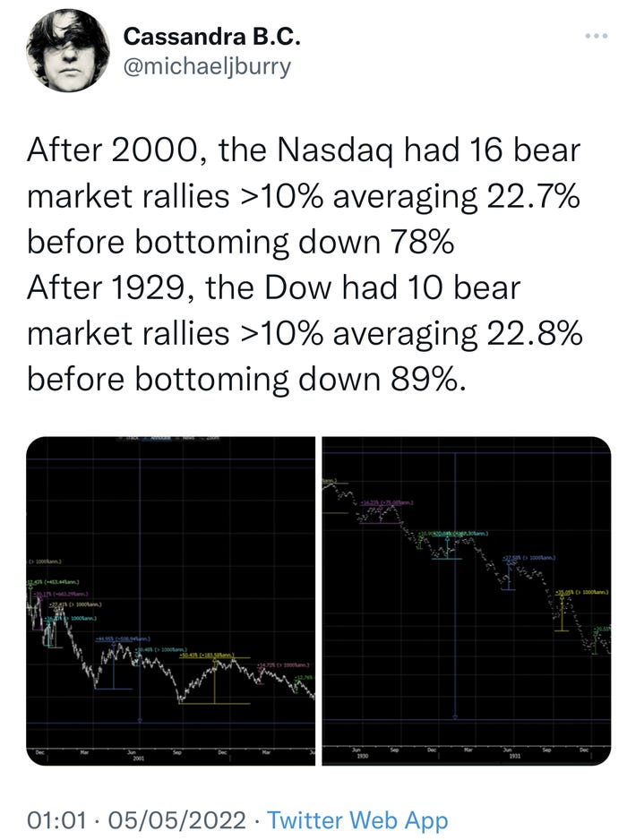The image size is (627, 840).
Task: Open the right Dow 1930-1931 chart image
Action: pyautogui.click(x=455, y=600)
